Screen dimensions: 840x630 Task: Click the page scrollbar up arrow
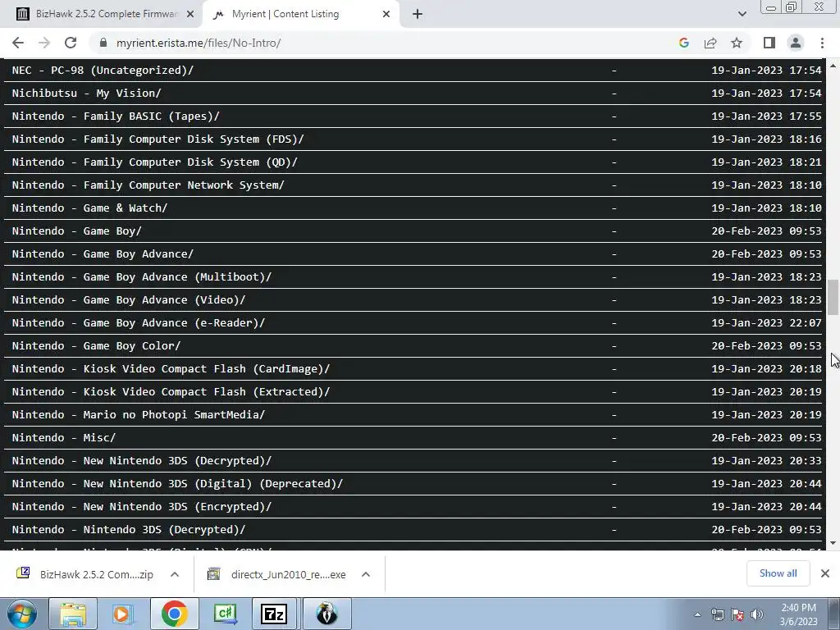click(x=833, y=66)
